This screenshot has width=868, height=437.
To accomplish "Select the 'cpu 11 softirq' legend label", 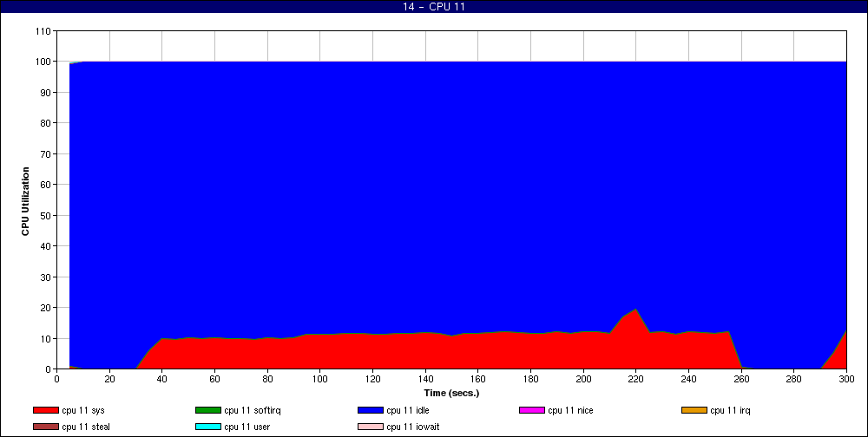I will tap(253, 410).
